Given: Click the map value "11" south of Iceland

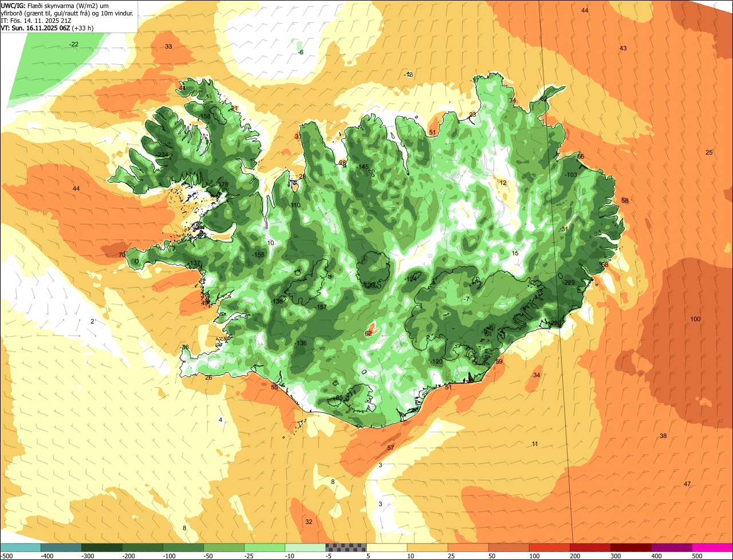Looking at the screenshot, I should tap(535, 444).
